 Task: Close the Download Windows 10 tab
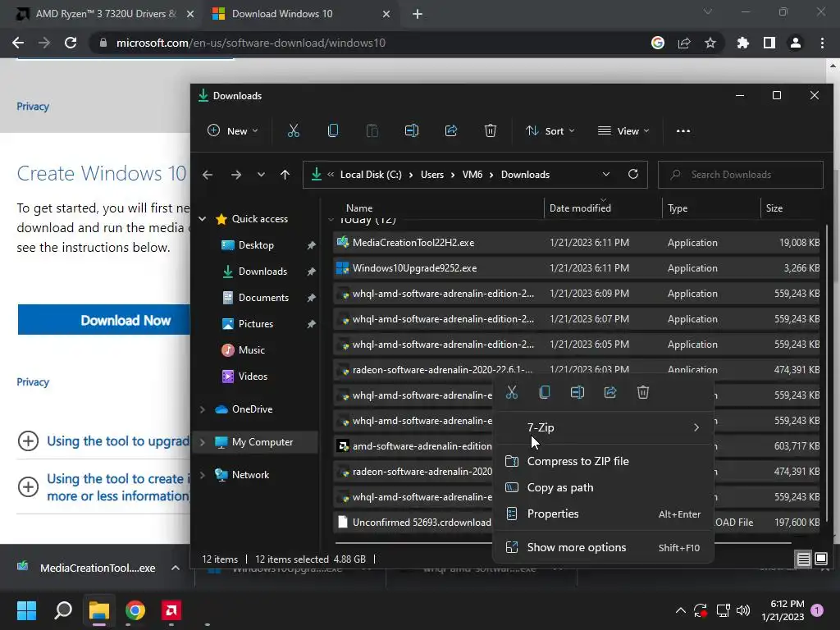[x=386, y=15]
